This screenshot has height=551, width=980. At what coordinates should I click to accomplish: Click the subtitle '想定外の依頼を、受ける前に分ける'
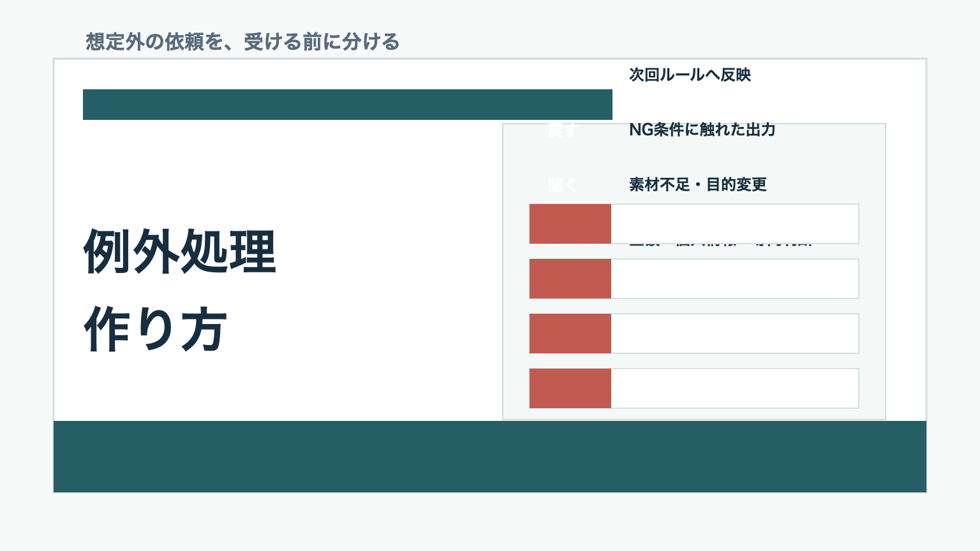click(x=242, y=42)
